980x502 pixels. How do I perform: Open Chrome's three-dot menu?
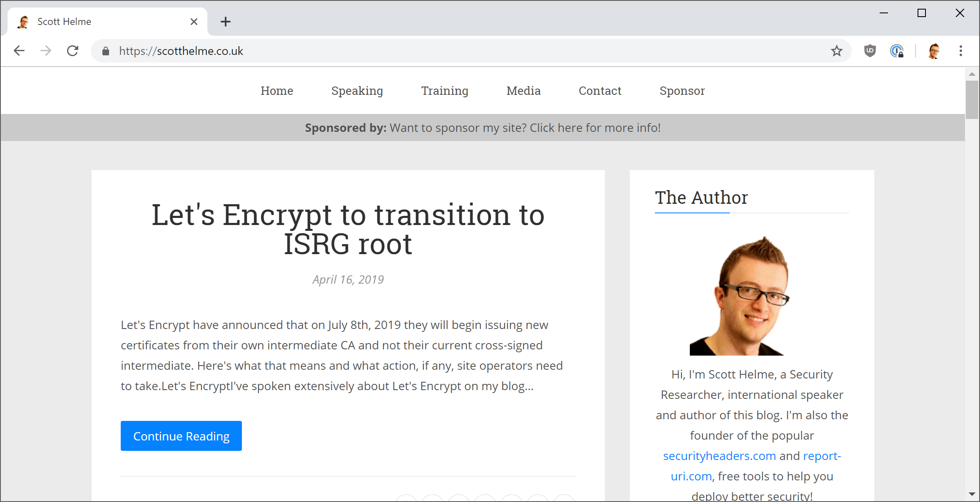tap(961, 51)
